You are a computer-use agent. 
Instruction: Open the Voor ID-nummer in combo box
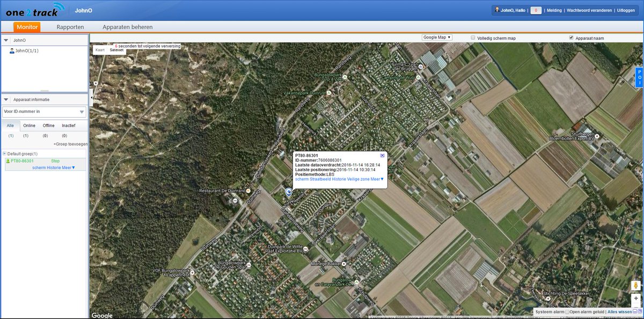click(45, 112)
